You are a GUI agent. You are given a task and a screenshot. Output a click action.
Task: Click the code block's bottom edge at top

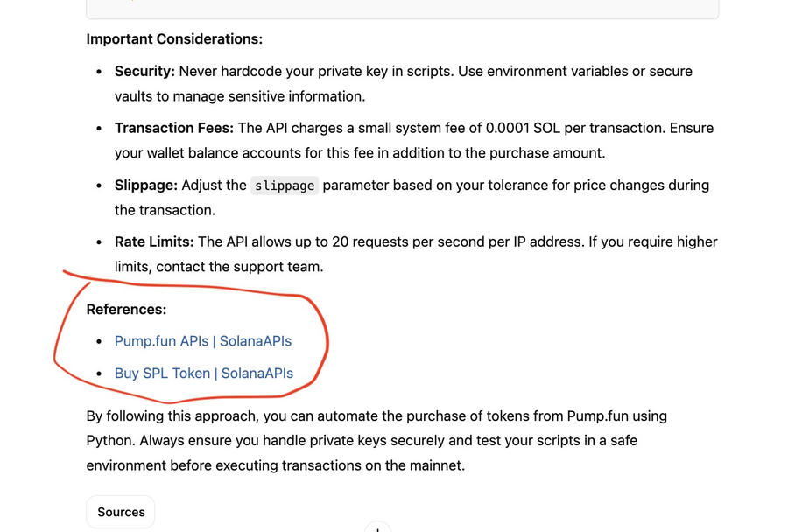click(402, 16)
